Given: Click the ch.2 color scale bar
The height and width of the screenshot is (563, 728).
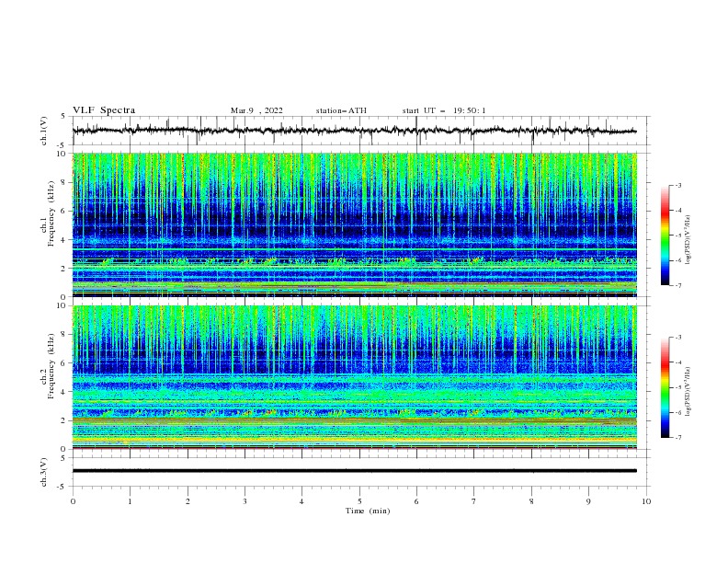Looking at the screenshot, I should coord(665,387).
